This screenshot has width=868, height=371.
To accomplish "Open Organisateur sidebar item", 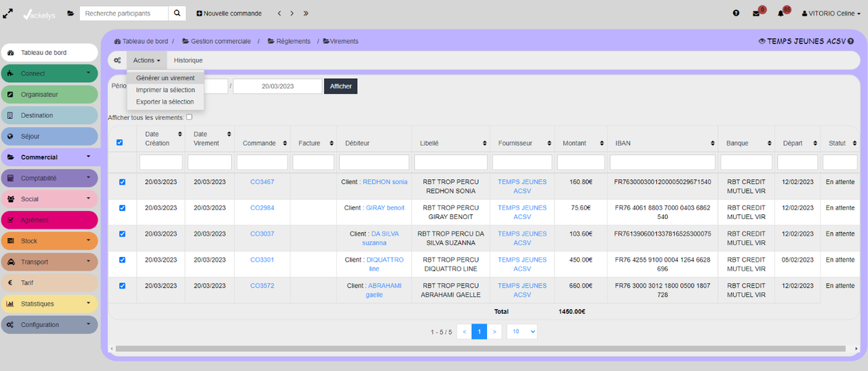I will pyautogui.click(x=50, y=94).
